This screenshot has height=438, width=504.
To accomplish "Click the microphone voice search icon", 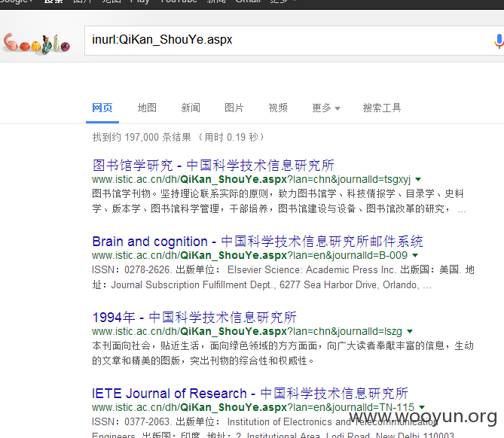I will [499, 41].
